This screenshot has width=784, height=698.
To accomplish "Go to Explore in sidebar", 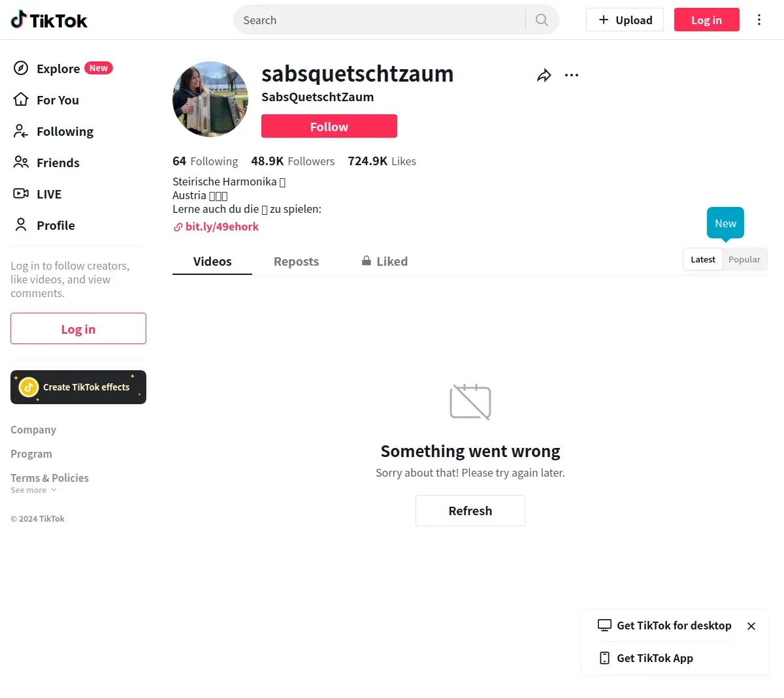I will pos(58,69).
